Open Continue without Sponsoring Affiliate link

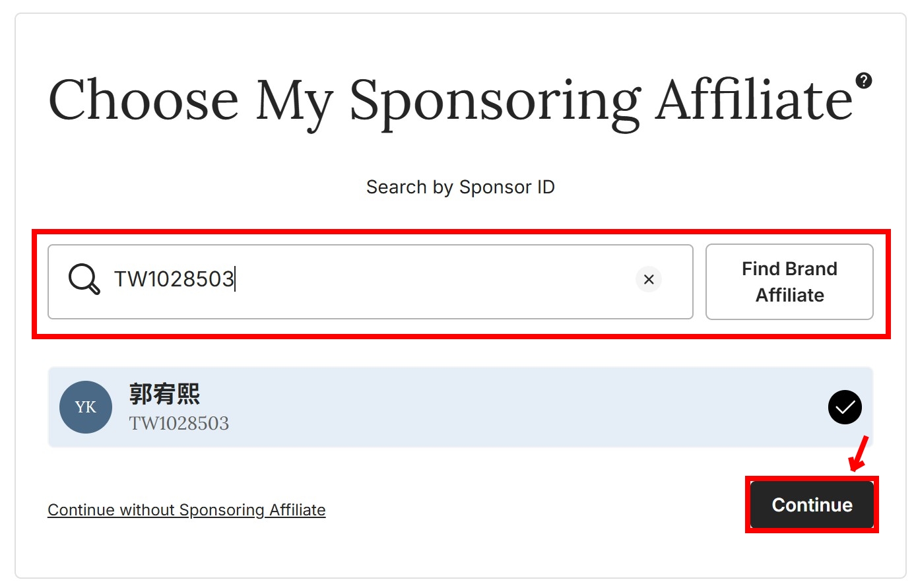click(187, 510)
